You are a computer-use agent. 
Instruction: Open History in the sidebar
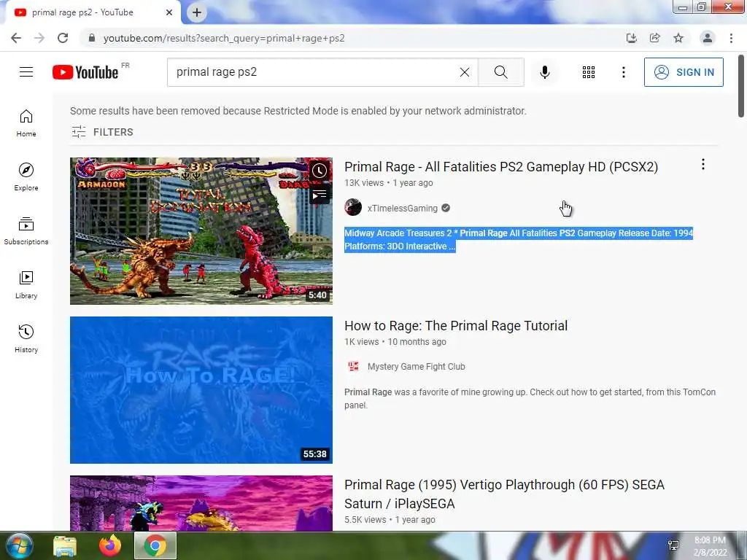26,338
